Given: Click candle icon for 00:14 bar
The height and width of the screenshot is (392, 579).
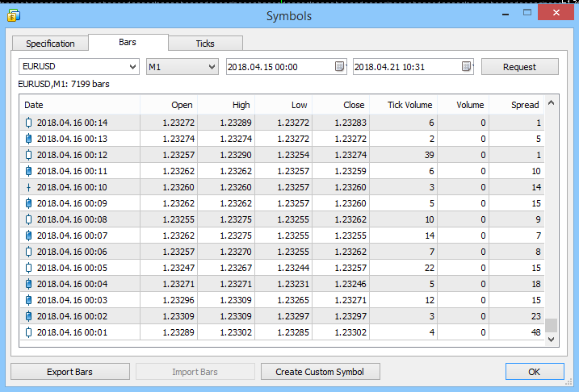Looking at the screenshot, I should [28, 123].
